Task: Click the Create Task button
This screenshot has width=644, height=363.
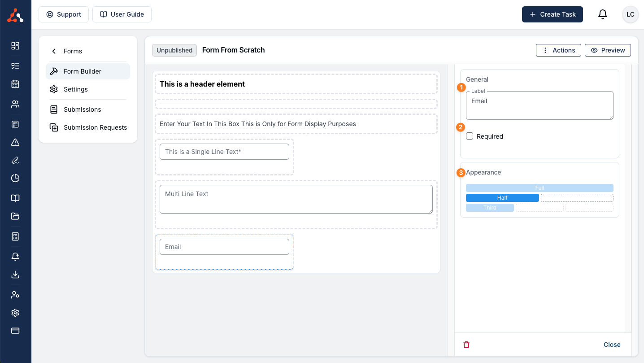Action: tap(553, 14)
